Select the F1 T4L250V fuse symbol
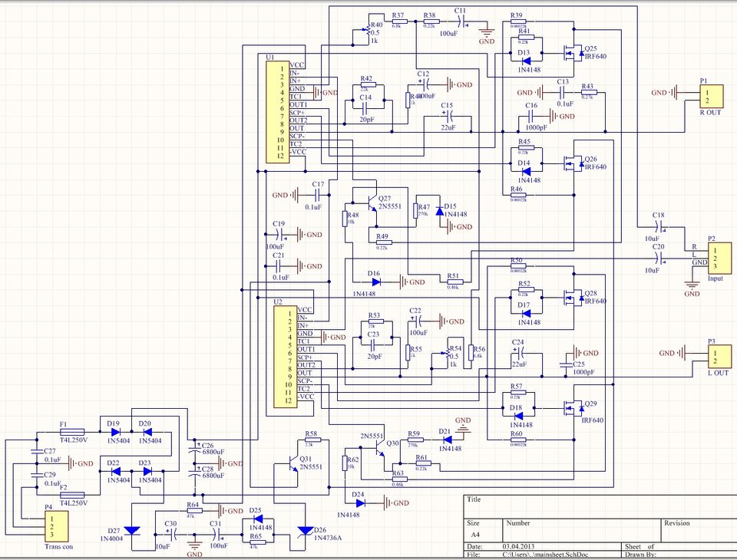The width and height of the screenshot is (737, 560). [73, 432]
